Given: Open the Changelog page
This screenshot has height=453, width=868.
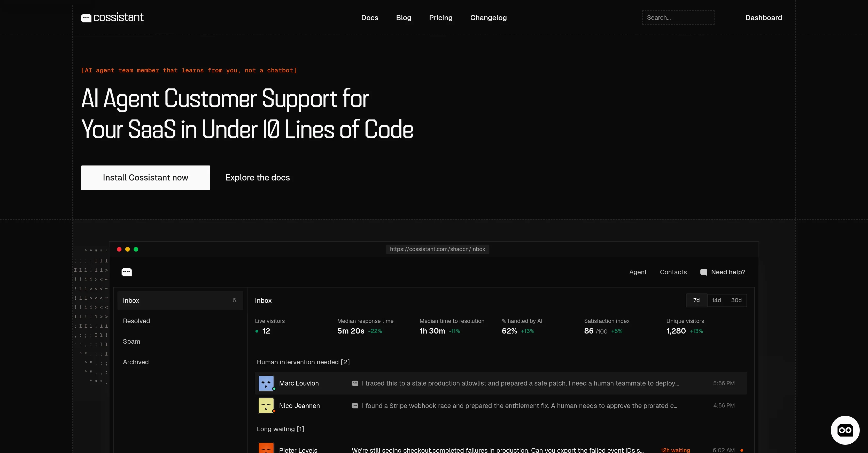Looking at the screenshot, I should pos(488,18).
